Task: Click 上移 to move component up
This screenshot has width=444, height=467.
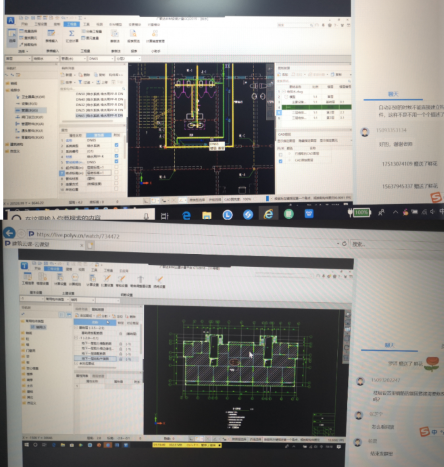Action: (x=102, y=82)
